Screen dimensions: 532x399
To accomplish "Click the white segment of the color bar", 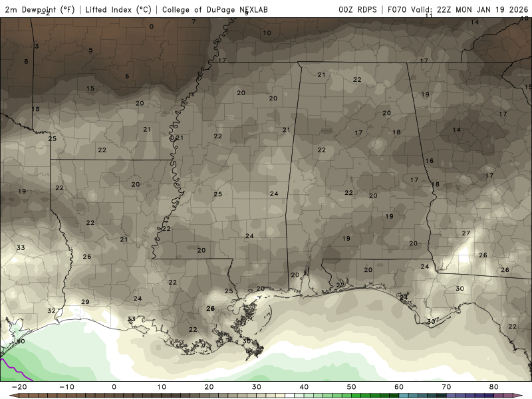I will tap(289, 396).
